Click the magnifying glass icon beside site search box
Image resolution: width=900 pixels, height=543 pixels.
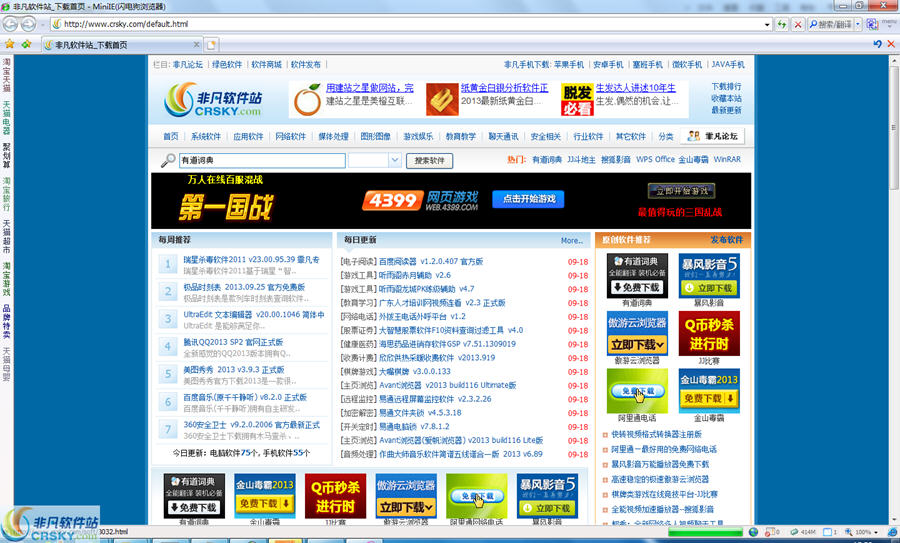click(168, 160)
